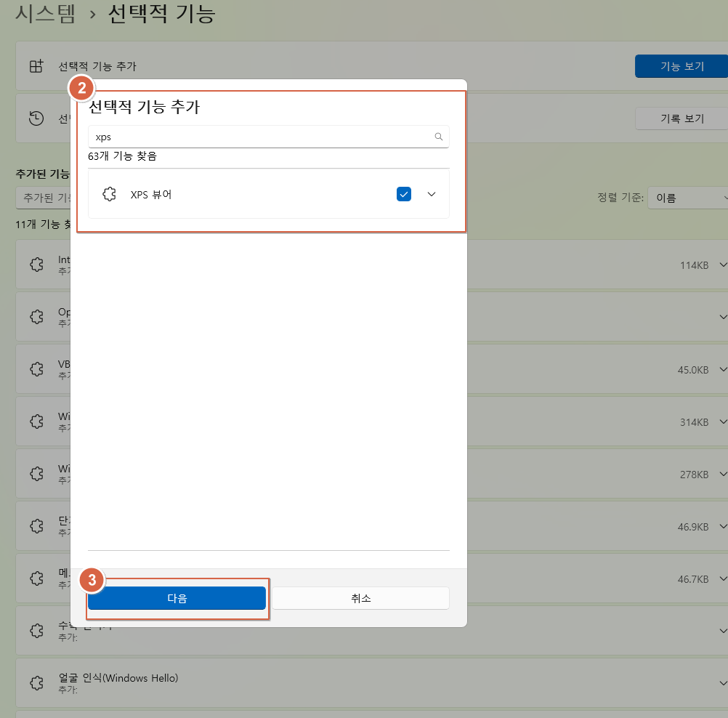The width and height of the screenshot is (728, 718).
Task: Click the puzzle icon of 114KB row
Action: click(x=36, y=265)
